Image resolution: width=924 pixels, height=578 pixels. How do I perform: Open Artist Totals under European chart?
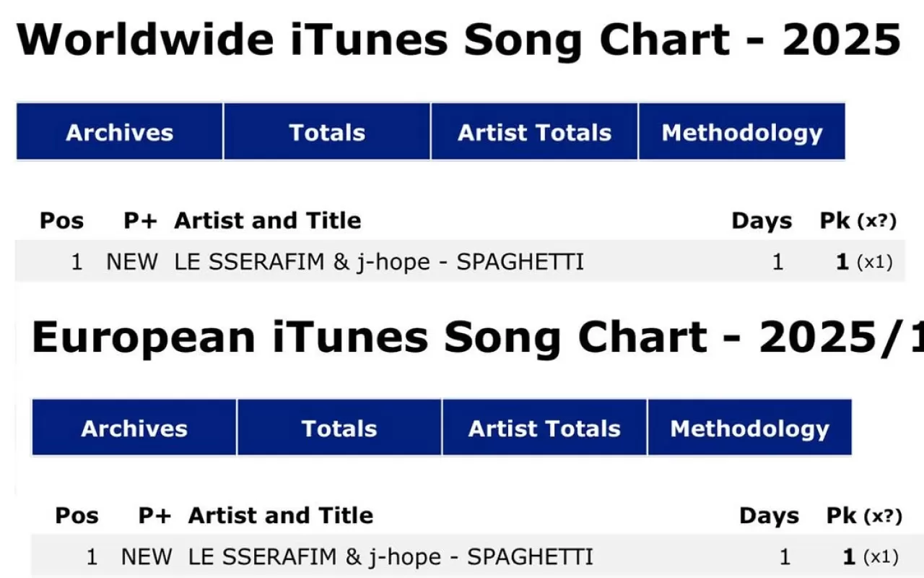tap(544, 428)
